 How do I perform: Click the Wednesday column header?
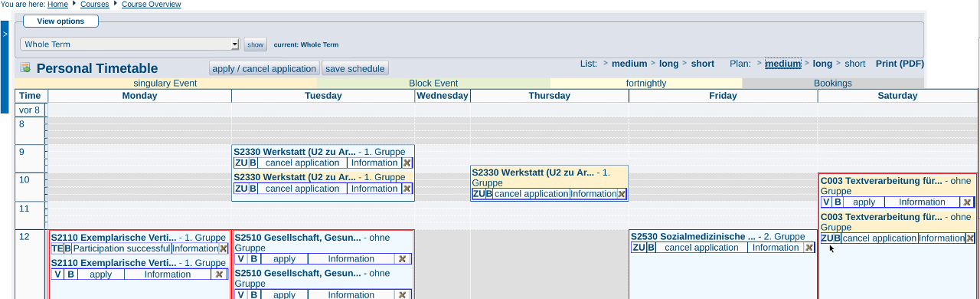click(x=443, y=96)
